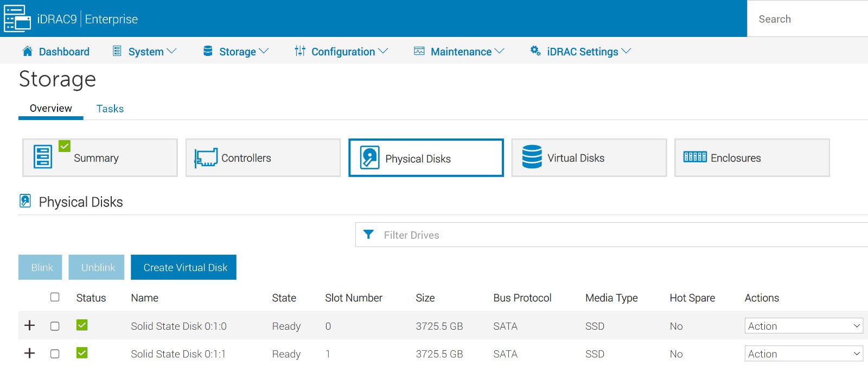The image size is (868, 378).
Task: Click the Size column header
Action: pos(425,298)
